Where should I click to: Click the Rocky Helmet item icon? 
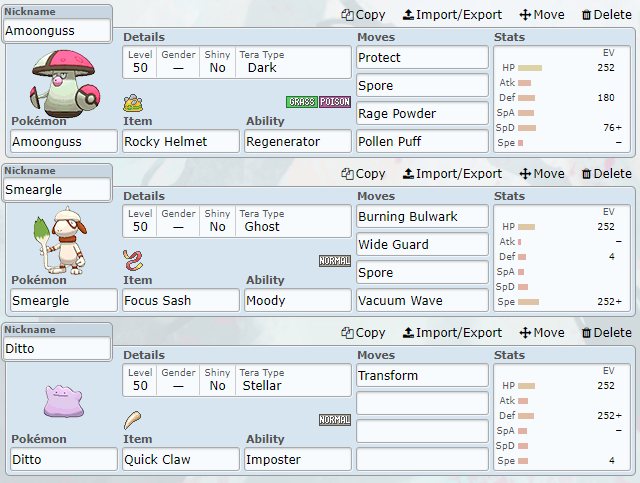coord(133,103)
